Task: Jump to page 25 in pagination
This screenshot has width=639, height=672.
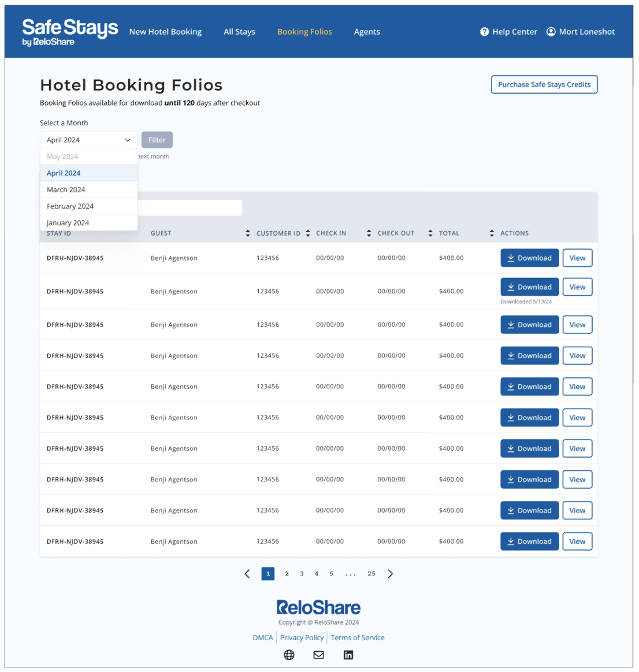Action: coord(371,574)
